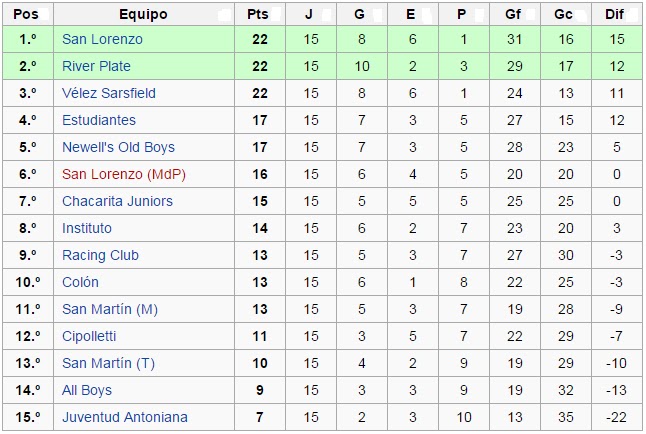Click the San Martín (M) link
Image resolution: width=646 pixels, height=434 pixels.
coord(110,309)
